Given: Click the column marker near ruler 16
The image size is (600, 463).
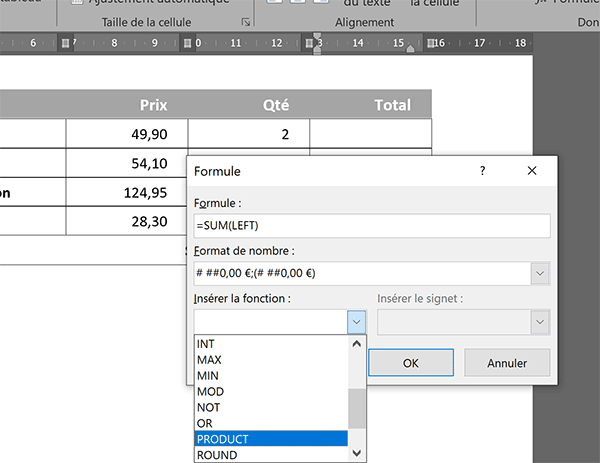Looking at the screenshot, I should point(431,43).
